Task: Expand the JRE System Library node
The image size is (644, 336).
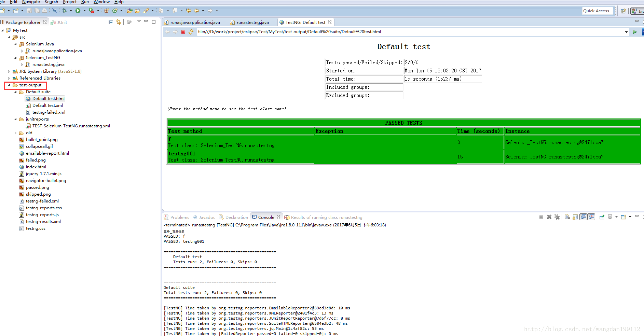Action: pyautogui.click(x=9, y=71)
